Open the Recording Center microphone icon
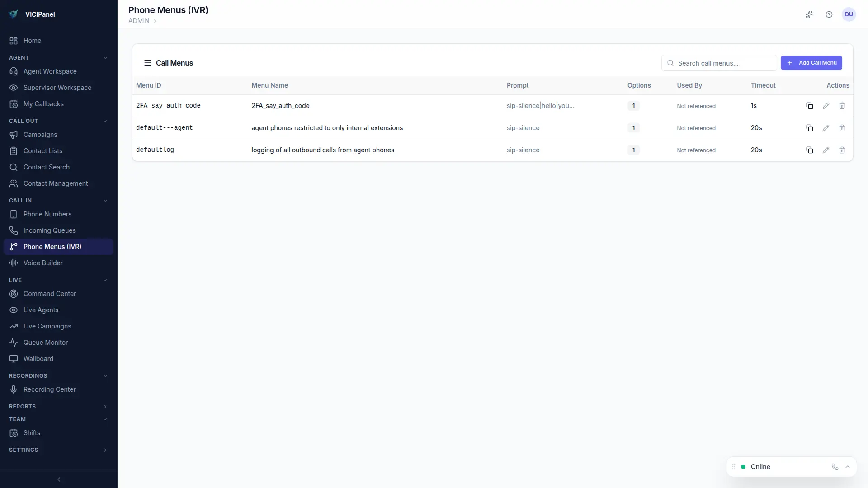 [14, 389]
